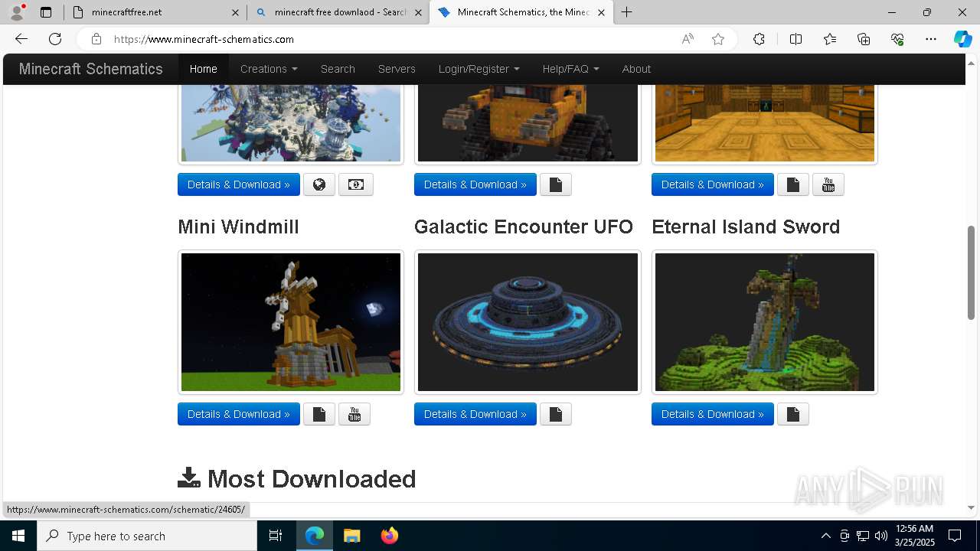Click Details & Download under floating island image
The height and width of the screenshot is (551, 980).
[x=239, y=184]
